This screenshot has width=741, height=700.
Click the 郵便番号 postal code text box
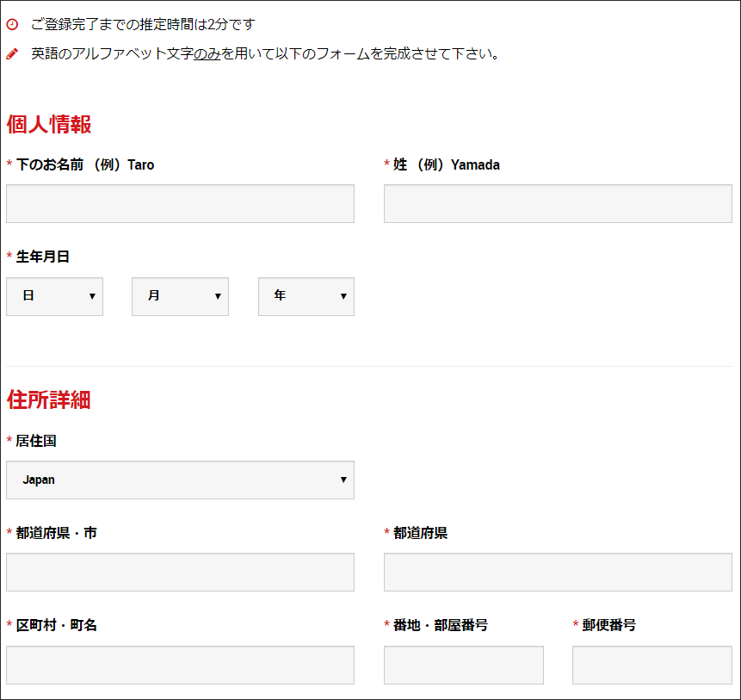coord(651,665)
